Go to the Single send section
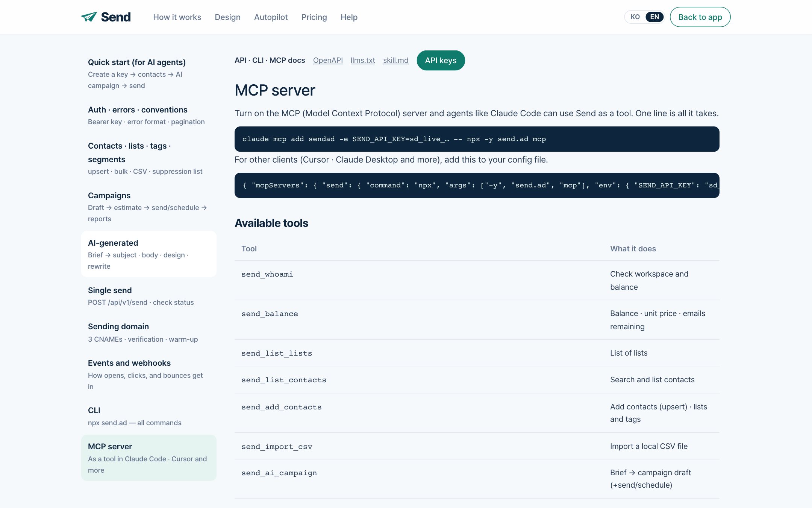The height and width of the screenshot is (508, 812). [149, 296]
